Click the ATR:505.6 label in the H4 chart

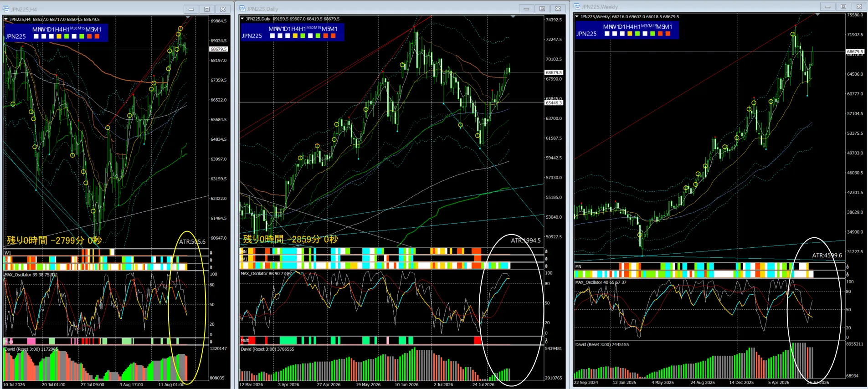(192, 242)
